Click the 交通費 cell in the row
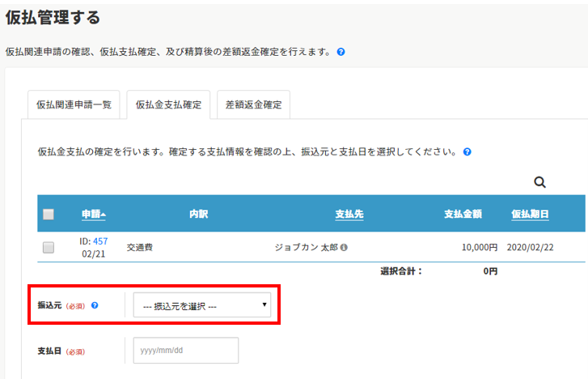Image resolution: width=588 pixels, height=379 pixels. (140, 248)
